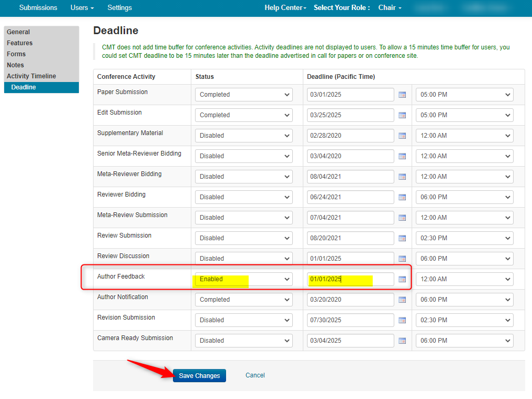Edit Camera Ready Submission date field 03/04/2025

click(x=351, y=341)
